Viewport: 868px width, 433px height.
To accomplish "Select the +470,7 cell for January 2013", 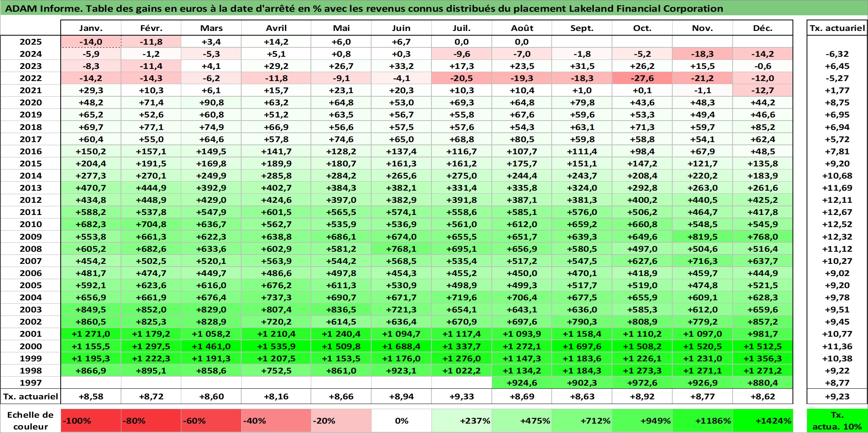I will point(91,188).
